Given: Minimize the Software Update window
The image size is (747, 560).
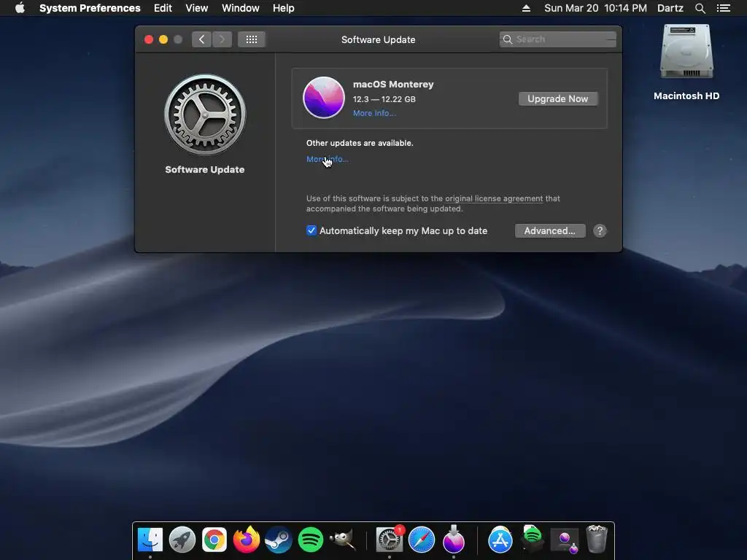Looking at the screenshot, I should 163,39.
